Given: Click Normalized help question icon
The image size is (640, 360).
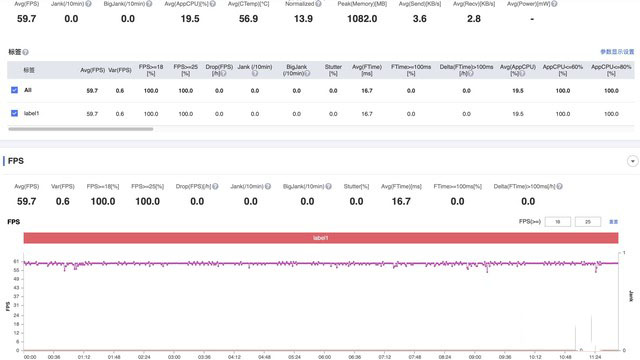Looking at the screenshot, I should pos(318,4).
